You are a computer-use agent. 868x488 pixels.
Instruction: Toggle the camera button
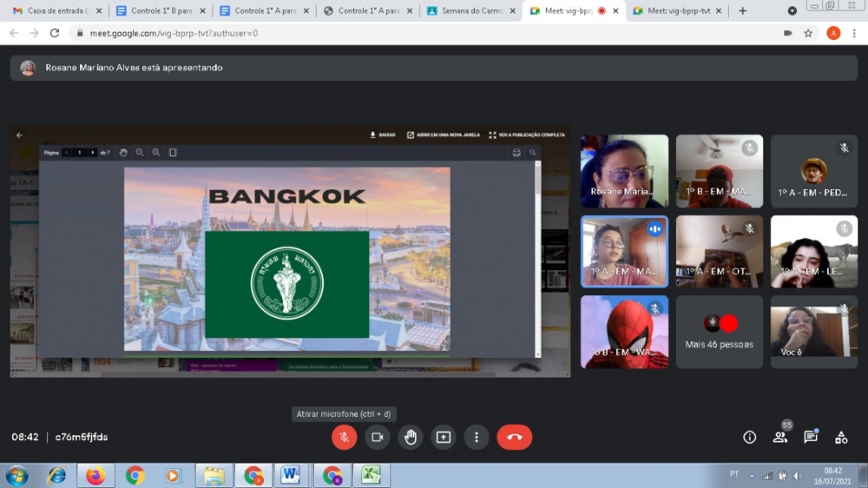(377, 437)
